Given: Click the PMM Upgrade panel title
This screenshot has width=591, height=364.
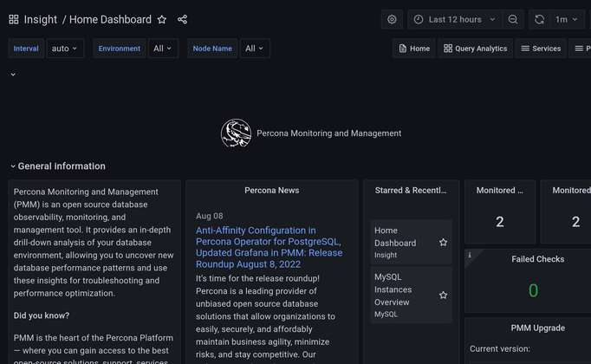Looking at the screenshot, I should point(538,328).
